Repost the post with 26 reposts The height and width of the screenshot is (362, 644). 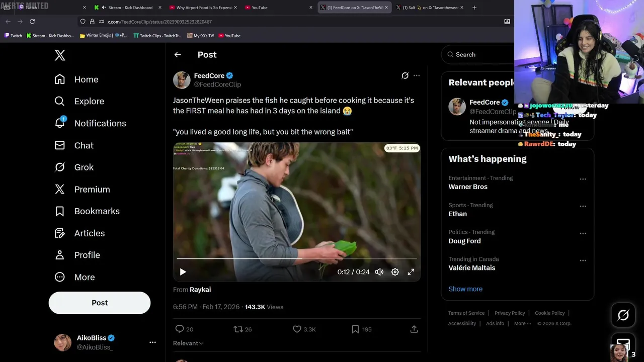point(243,329)
